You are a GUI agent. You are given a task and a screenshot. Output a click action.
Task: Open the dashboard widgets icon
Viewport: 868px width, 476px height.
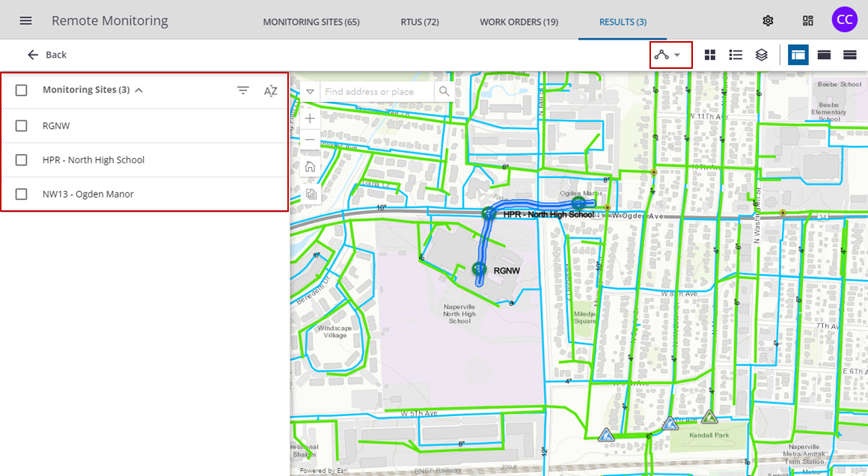pyautogui.click(x=807, y=20)
